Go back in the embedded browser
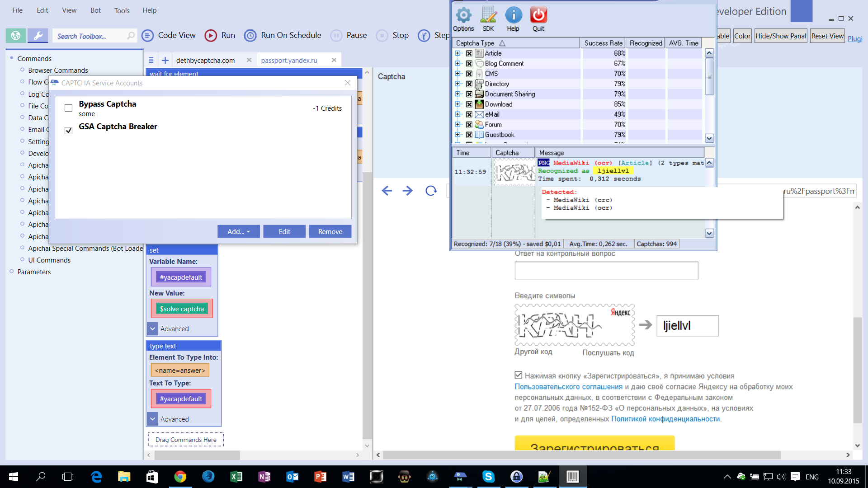 tap(387, 191)
